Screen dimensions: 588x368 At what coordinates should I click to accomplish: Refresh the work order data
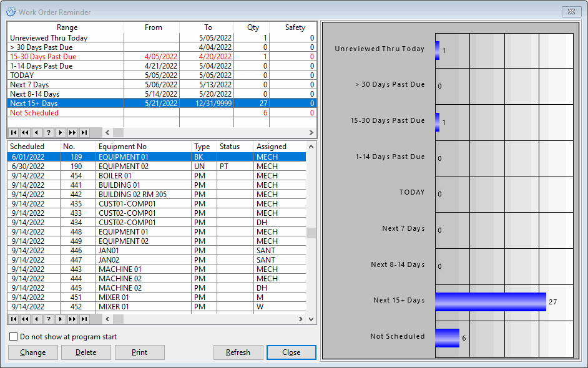point(238,352)
